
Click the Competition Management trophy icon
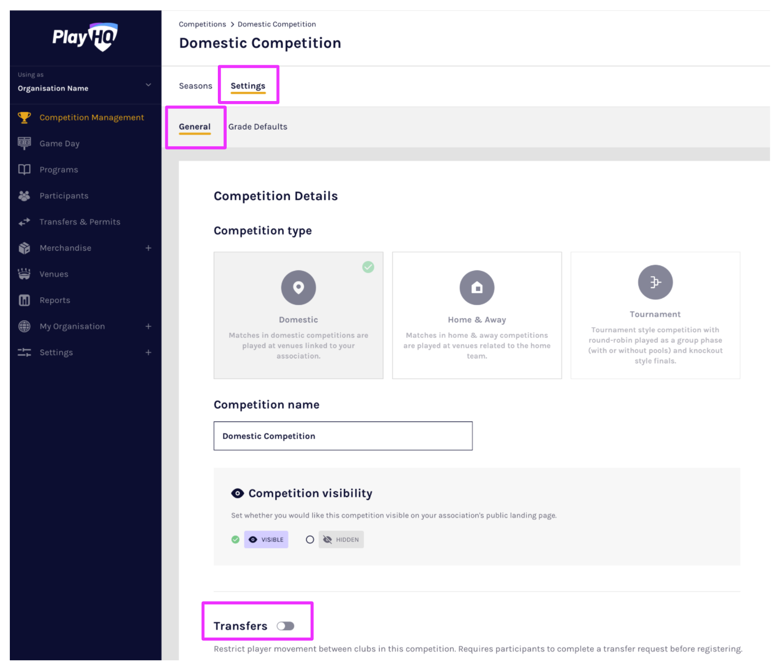click(x=24, y=118)
